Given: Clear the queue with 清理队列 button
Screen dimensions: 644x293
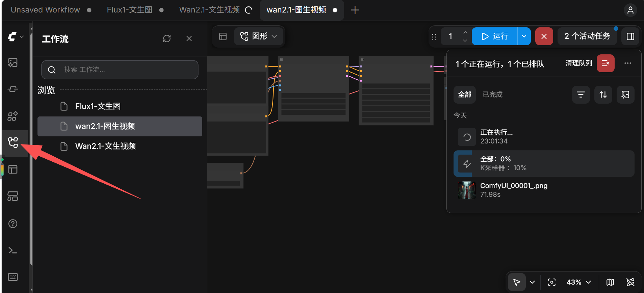Looking at the screenshot, I should (606, 63).
